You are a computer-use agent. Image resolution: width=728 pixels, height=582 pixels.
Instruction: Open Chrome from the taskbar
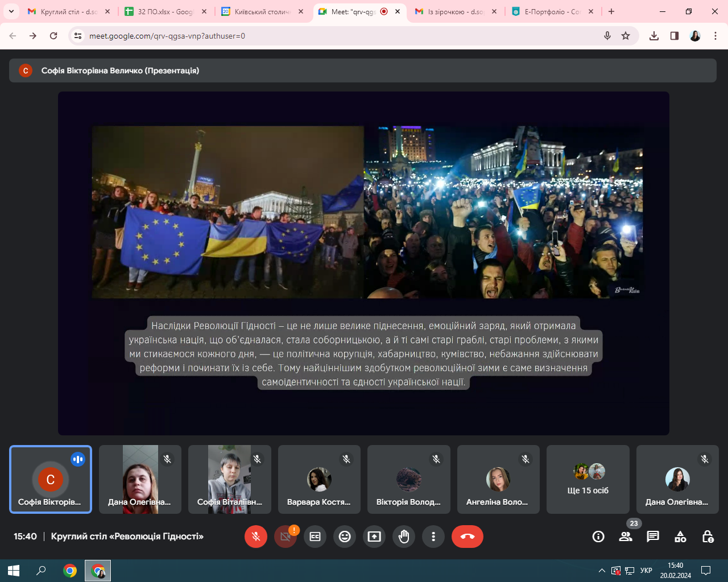(70, 571)
